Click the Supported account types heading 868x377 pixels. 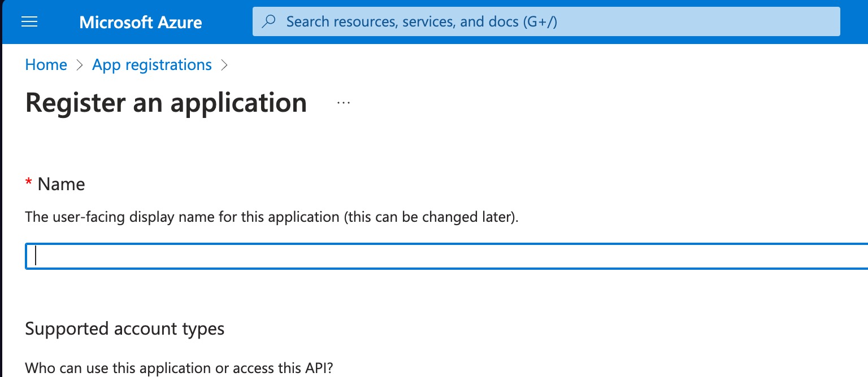(x=124, y=328)
